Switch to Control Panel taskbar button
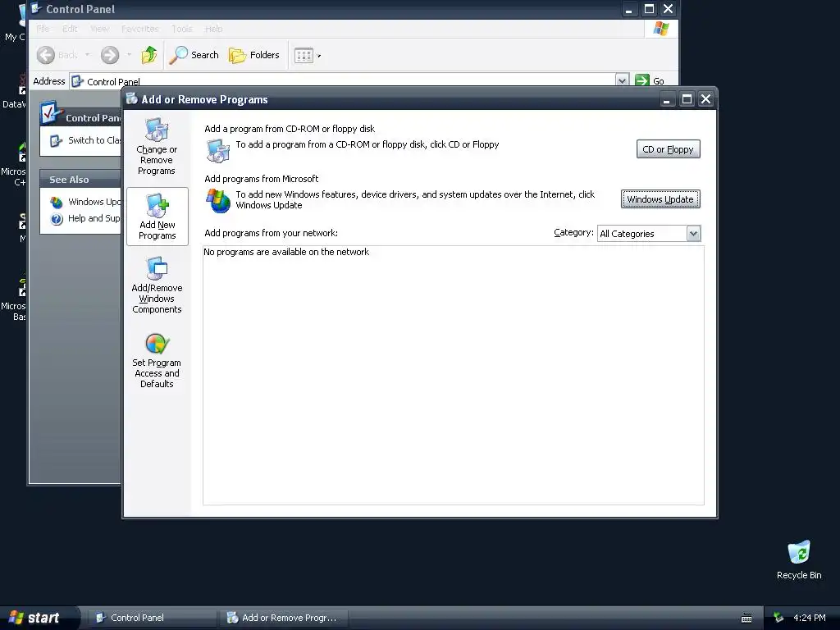 152,618
